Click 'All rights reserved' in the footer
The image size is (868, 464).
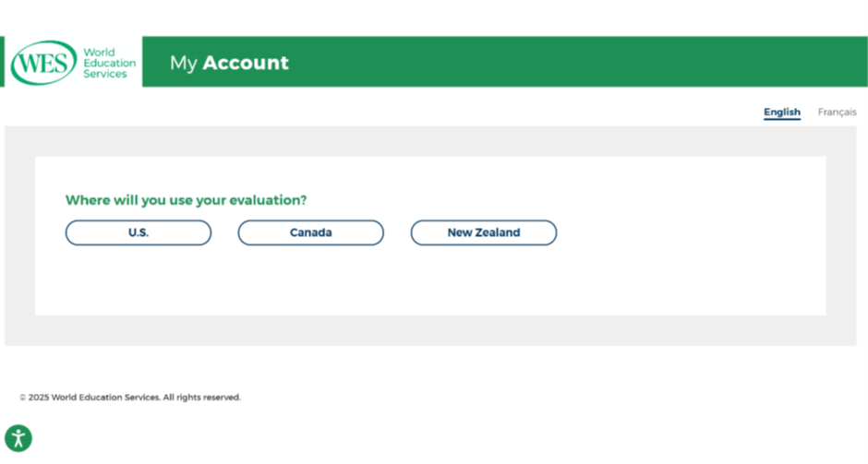pos(201,397)
